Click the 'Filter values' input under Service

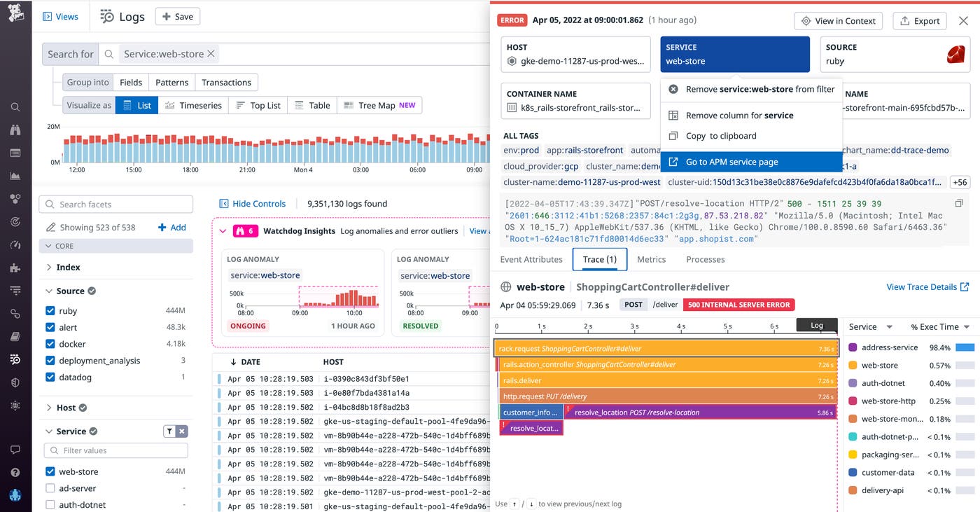click(115, 451)
